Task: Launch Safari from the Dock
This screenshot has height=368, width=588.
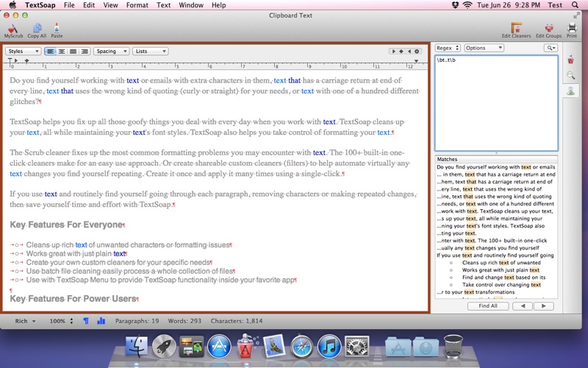Action: 301,346
